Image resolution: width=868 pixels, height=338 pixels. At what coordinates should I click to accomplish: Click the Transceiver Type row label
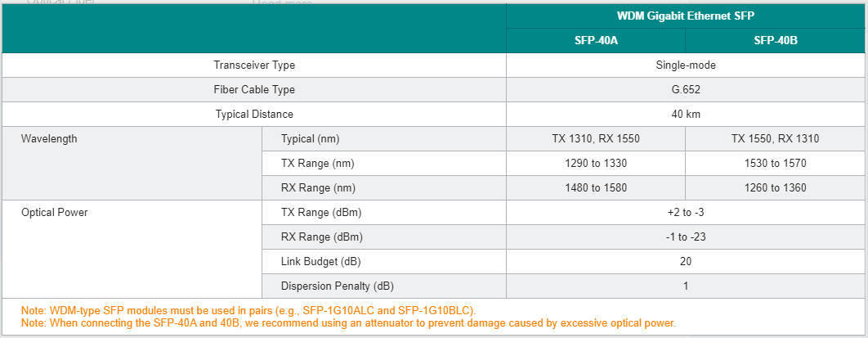tap(254, 65)
